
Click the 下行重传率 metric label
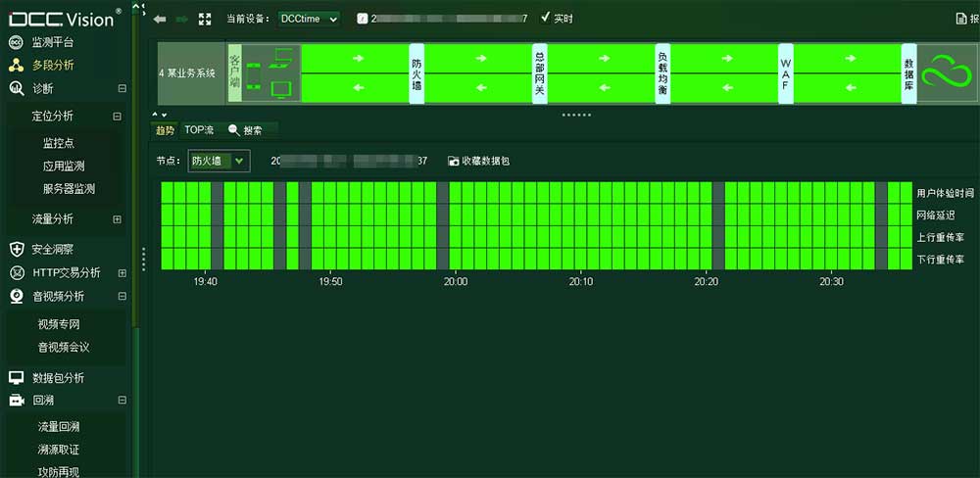coord(941,259)
